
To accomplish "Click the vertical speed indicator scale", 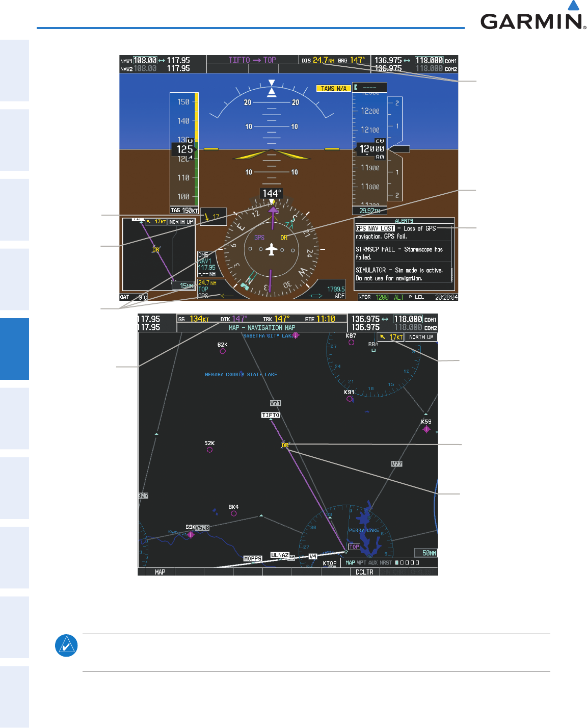I will pyautogui.click(x=395, y=149).
